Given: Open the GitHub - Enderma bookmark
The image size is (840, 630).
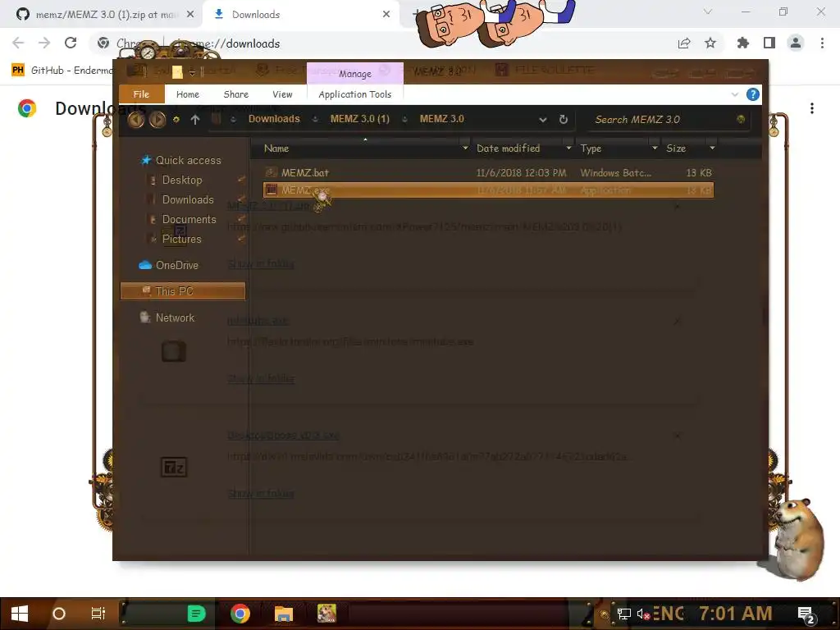Looking at the screenshot, I should [x=62, y=71].
